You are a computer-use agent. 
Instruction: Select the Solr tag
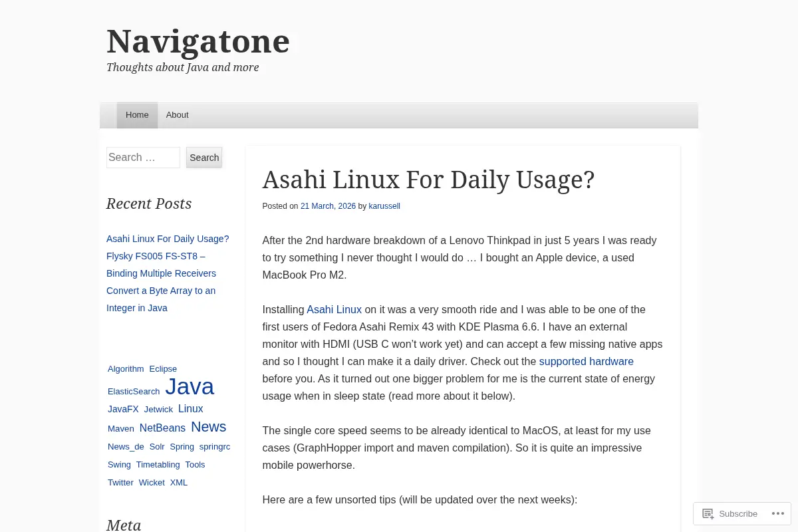[x=157, y=446]
